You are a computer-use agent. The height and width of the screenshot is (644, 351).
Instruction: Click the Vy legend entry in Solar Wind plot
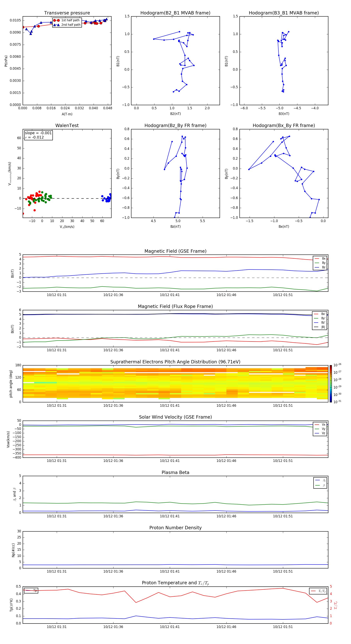pos(320,429)
